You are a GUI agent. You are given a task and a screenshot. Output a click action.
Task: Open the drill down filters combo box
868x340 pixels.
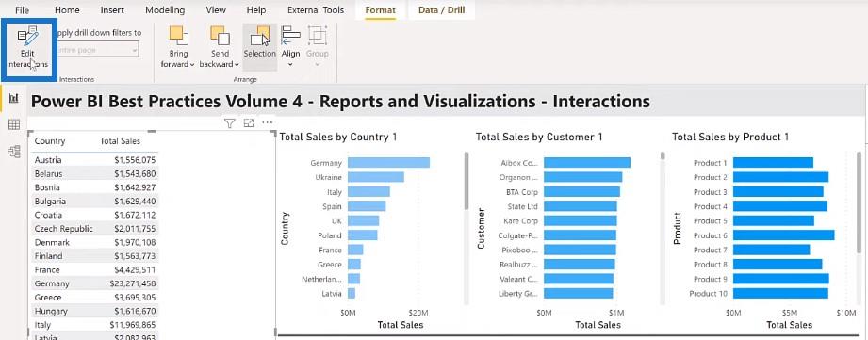(95, 50)
